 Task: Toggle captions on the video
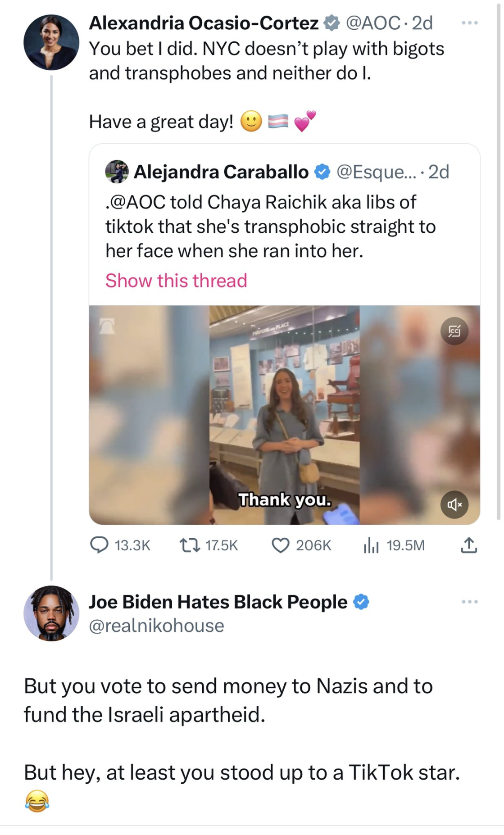click(454, 331)
